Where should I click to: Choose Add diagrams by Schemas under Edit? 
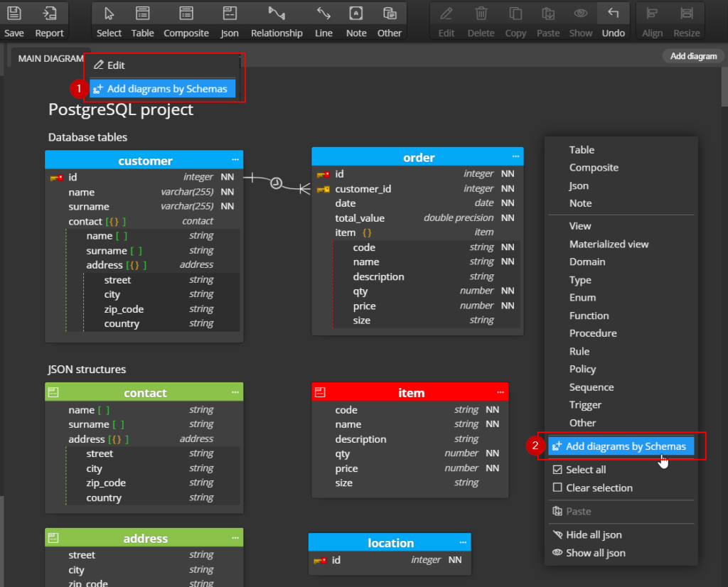click(x=163, y=89)
